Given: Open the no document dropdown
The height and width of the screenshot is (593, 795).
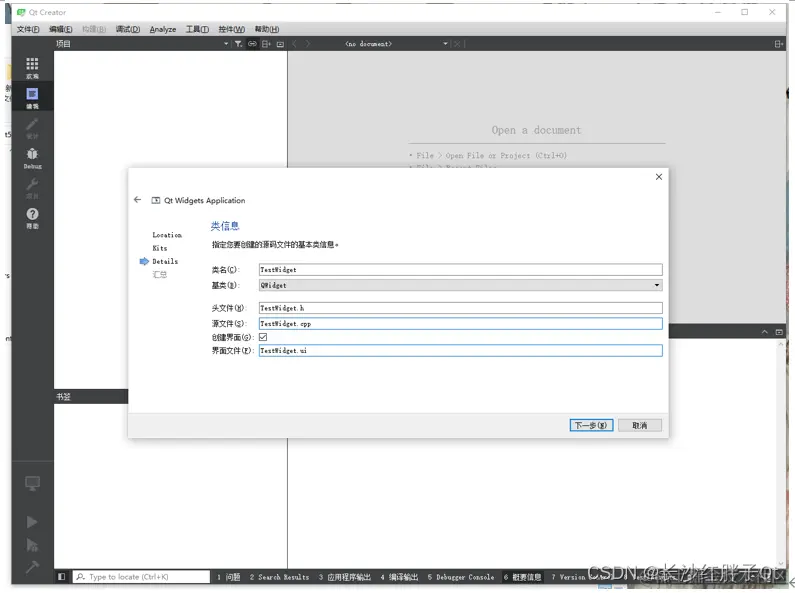Looking at the screenshot, I should pyautogui.click(x=396, y=44).
